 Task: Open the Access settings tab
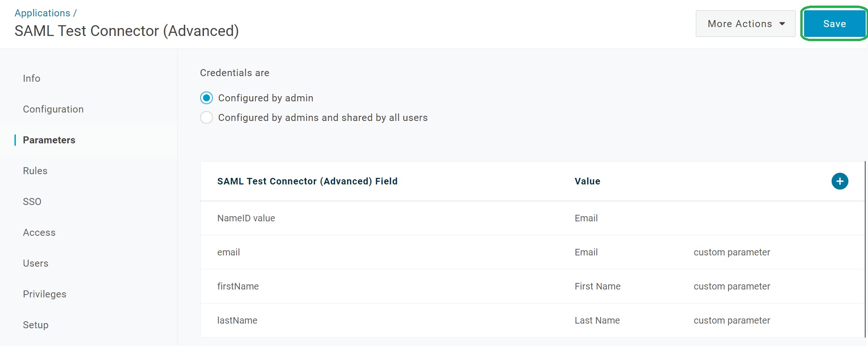click(39, 233)
